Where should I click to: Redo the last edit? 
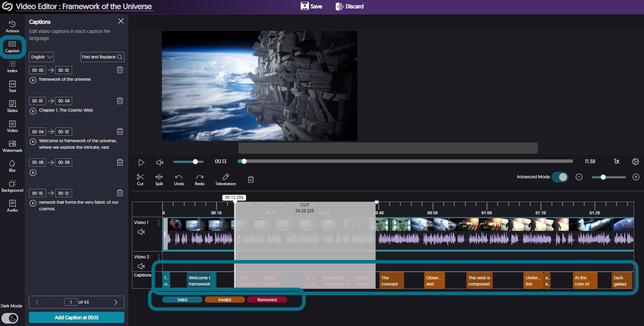200,180
